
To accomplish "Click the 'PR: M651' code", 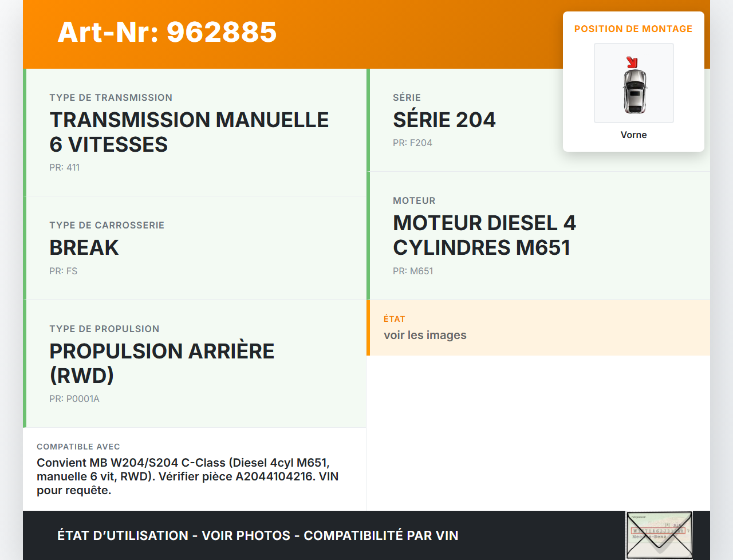I will [413, 271].
